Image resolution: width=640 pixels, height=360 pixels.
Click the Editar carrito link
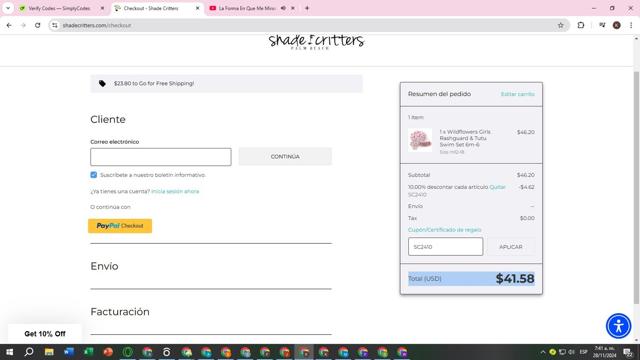[518, 94]
